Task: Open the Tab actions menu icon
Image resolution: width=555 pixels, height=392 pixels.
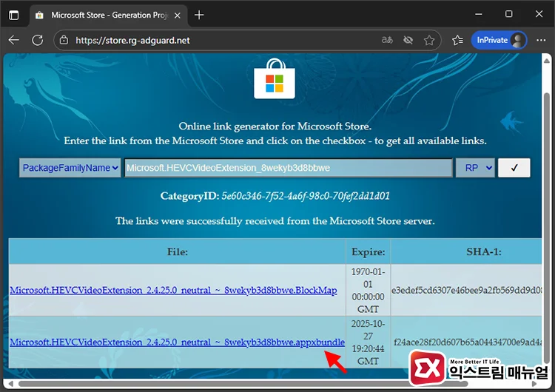Action: click(x=14, y=15)
